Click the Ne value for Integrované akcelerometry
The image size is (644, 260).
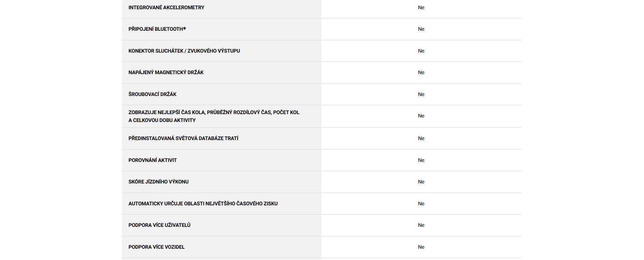tap(421, 8)
